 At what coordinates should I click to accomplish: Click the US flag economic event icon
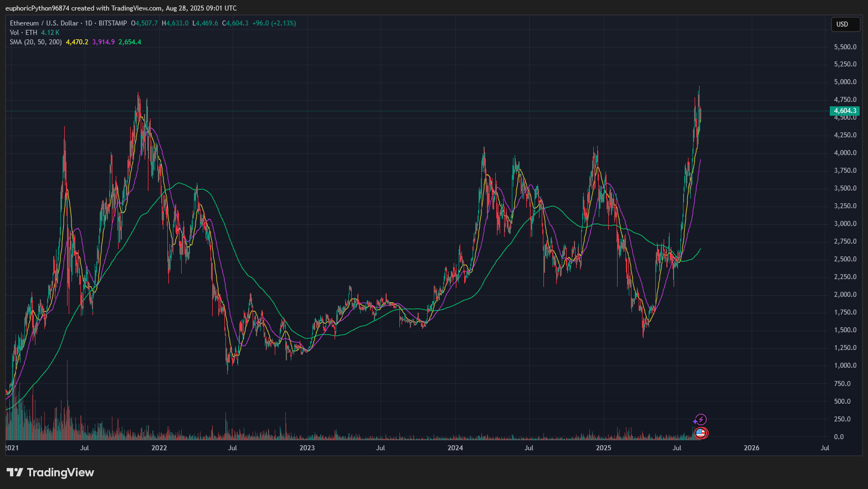click(x=701, y=433)
